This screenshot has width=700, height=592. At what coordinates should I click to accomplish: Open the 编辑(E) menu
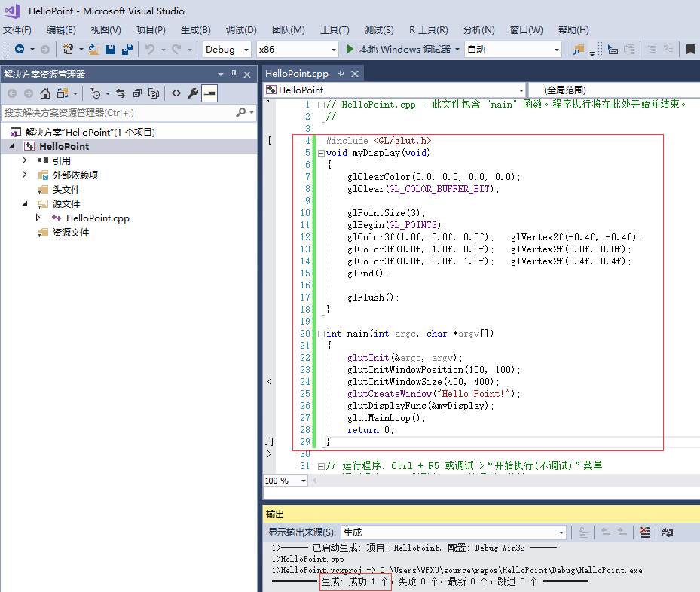pos(61,30)
